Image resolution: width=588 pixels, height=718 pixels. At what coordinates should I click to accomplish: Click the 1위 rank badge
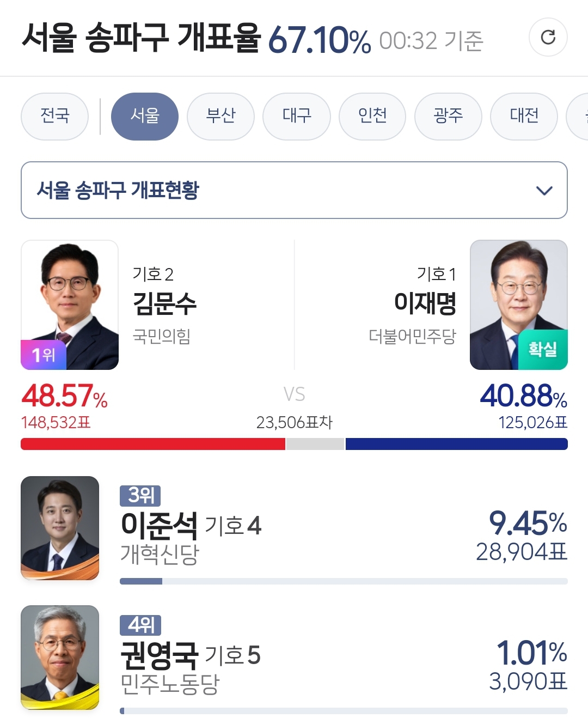coord(44,355)
